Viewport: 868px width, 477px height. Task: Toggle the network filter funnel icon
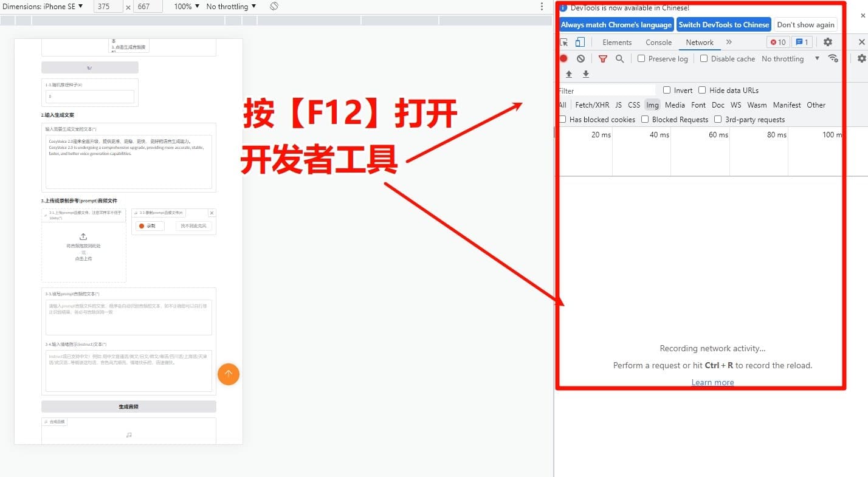coord(603,58)
